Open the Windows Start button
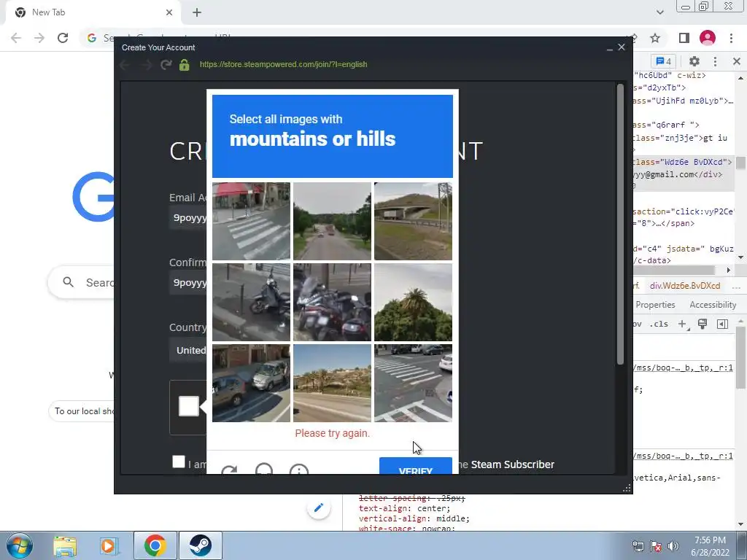The width and height of the screenshot is (747, 560). tap(19, 545)
